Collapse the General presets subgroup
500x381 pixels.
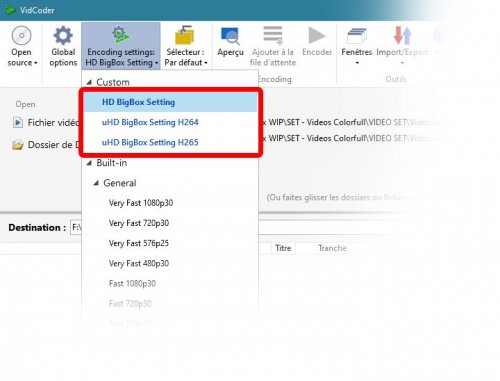tap(96, 183)
